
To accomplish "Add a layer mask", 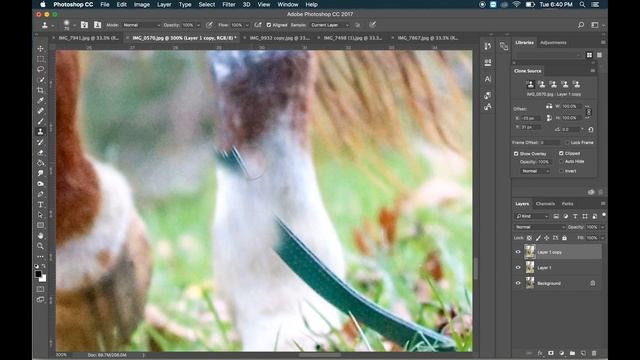I will pyautogui.click(x=551, y=353).
